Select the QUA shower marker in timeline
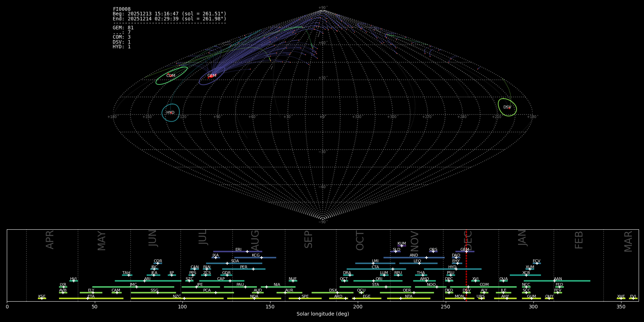The width and height of the screenshot is (644, 322). tap(503, 281)
